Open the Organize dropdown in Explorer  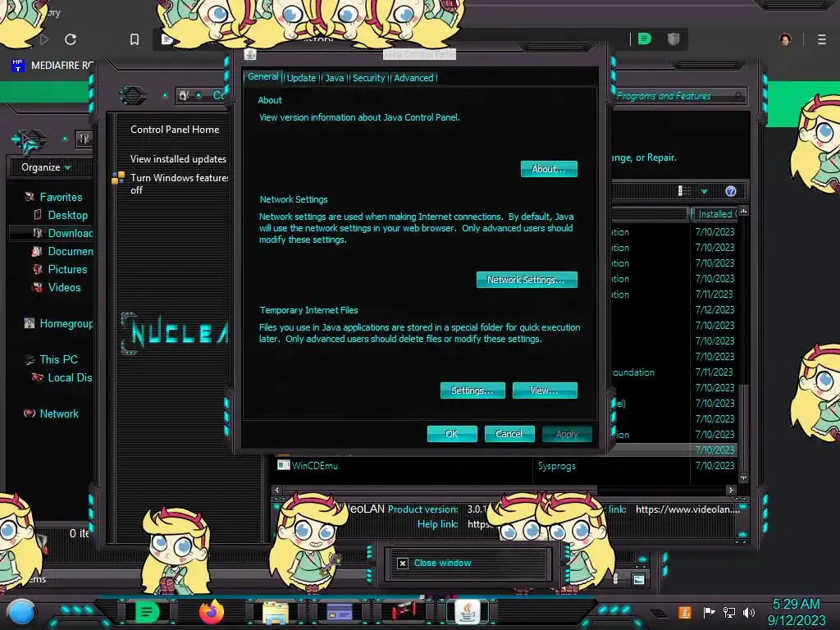coord(46,167)
